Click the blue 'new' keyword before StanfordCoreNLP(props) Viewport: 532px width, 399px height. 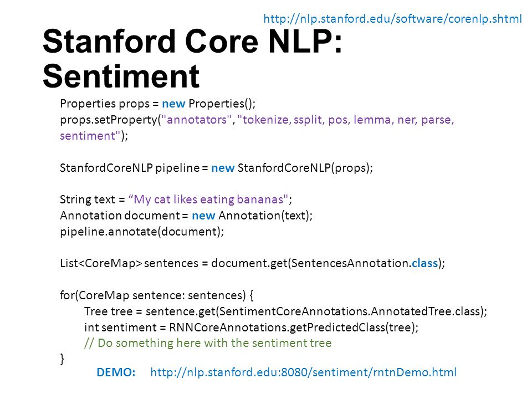pos(223,168)
